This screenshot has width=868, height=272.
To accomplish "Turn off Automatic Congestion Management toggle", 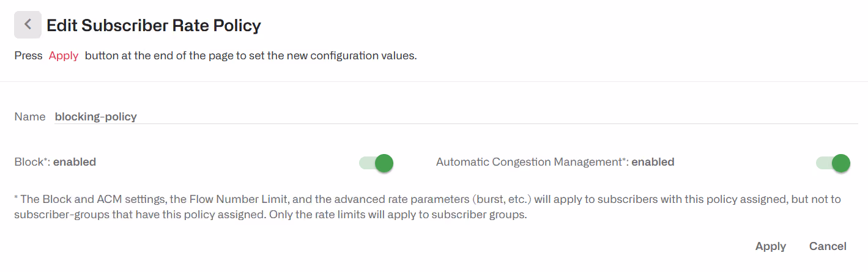I will click(833, 163).
